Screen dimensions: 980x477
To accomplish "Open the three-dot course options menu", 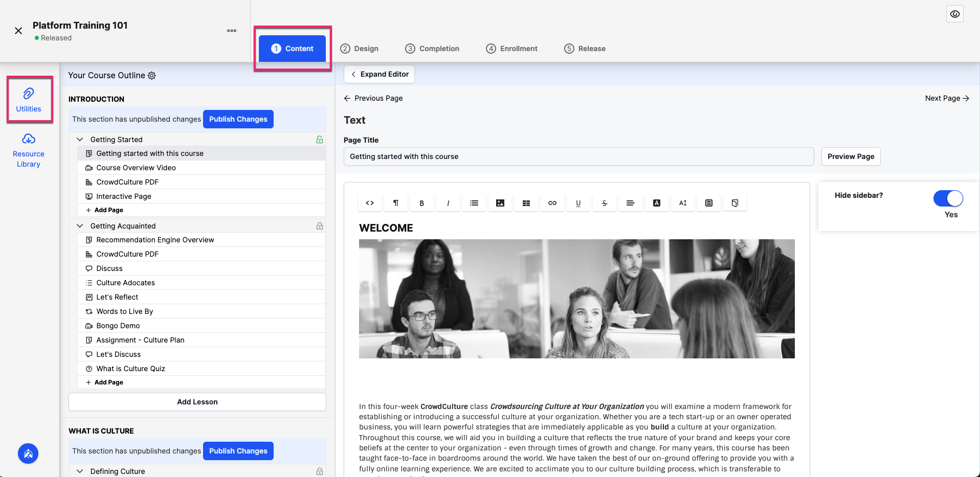I will pyautogui.click(x=232, y=31).
